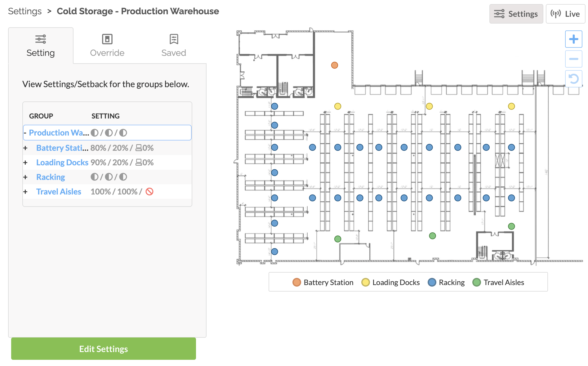Open the Setting tab
The height and width of the screenshot is (366, 588).
point(41,46)
